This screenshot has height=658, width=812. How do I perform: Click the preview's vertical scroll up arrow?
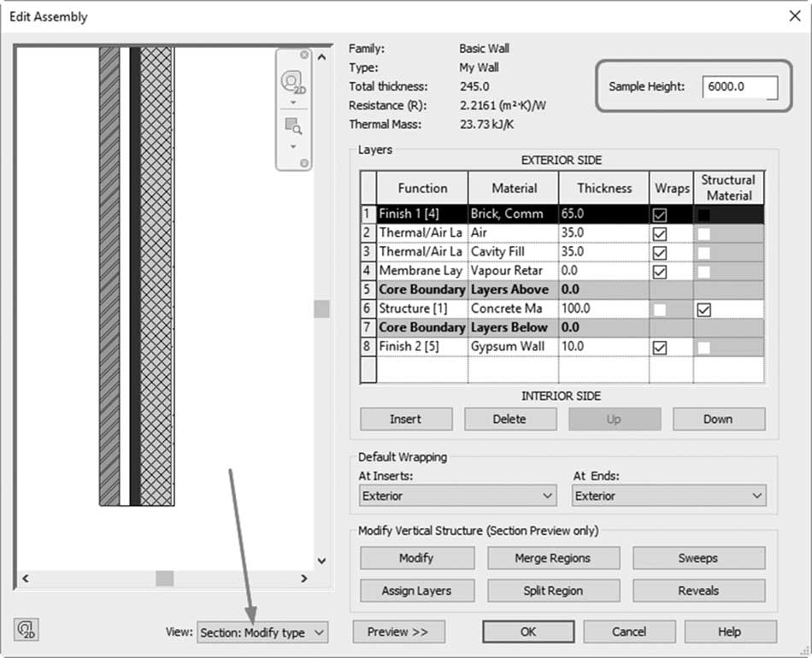[x=321, y=57]
